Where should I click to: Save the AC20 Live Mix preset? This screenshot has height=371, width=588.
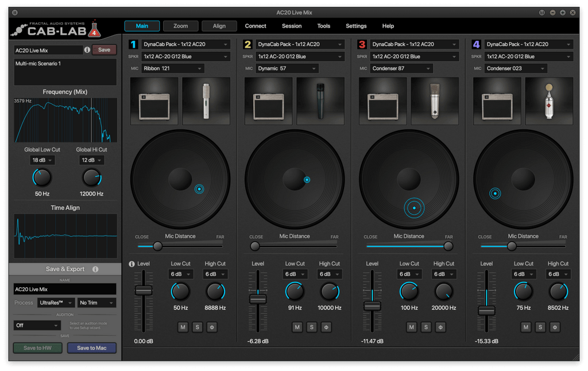104,50
